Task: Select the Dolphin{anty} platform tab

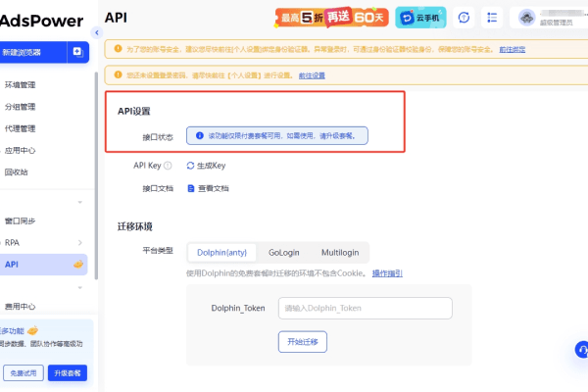Action: pyautogui.click(x=222, y=253)
